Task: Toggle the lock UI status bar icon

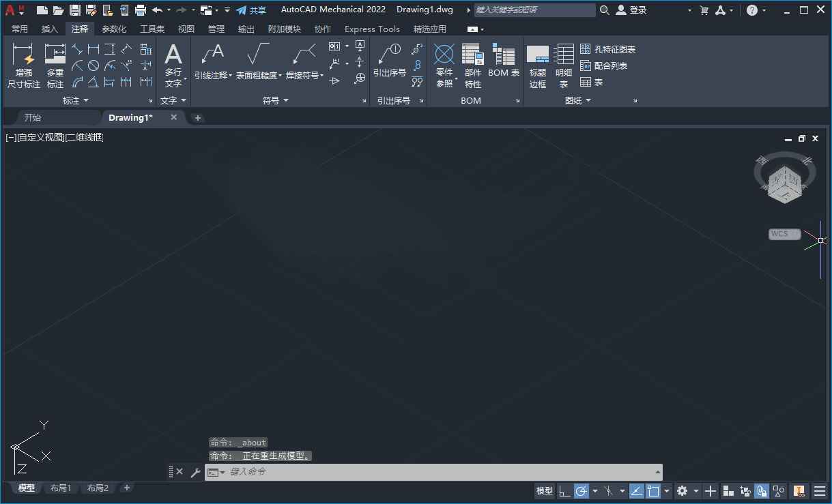Action: tap(762, 491)
